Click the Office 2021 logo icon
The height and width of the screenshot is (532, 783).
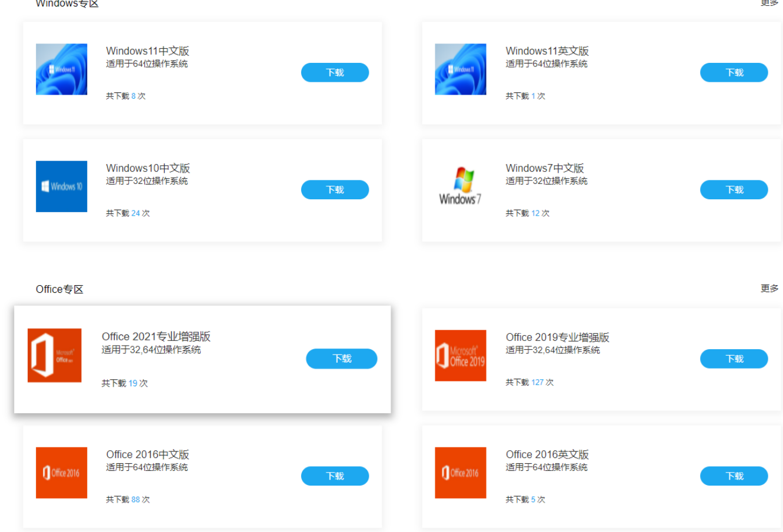click(55, 356)
